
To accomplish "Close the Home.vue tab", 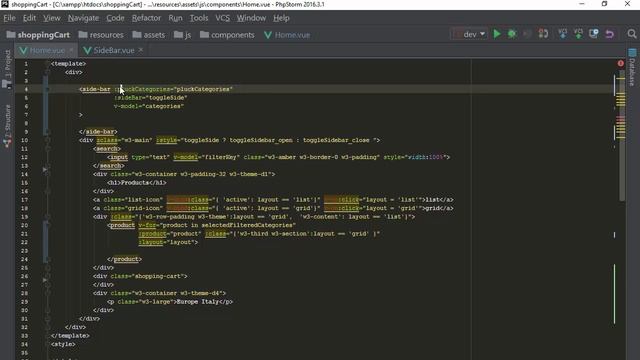I will pyautogui.click(x=71, y=50).
